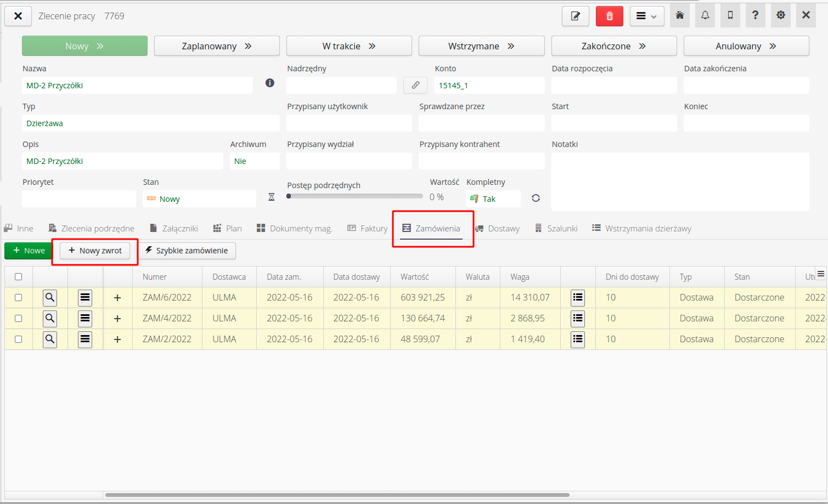Open the Typ field showing Dzierżawa
This screenshot has width=828, height=504.
click(151, 123)
